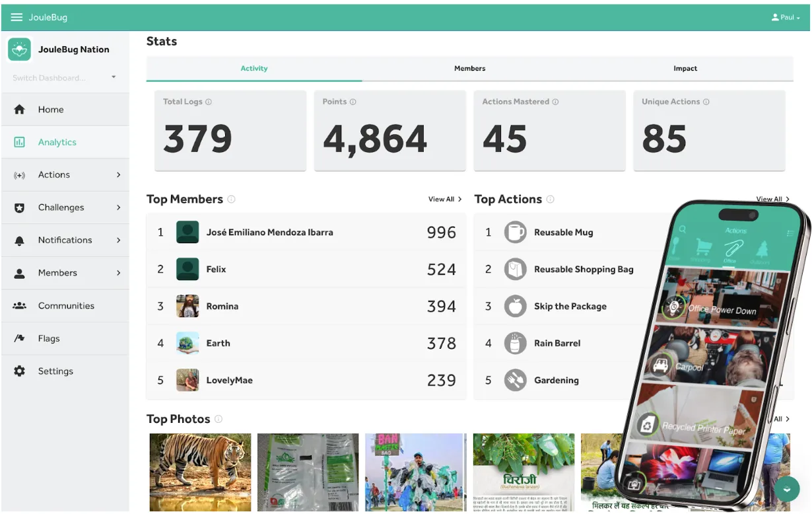The image size is (812, 514).
Task: Click the Challenges shield icon
Action: coord(20,207)
